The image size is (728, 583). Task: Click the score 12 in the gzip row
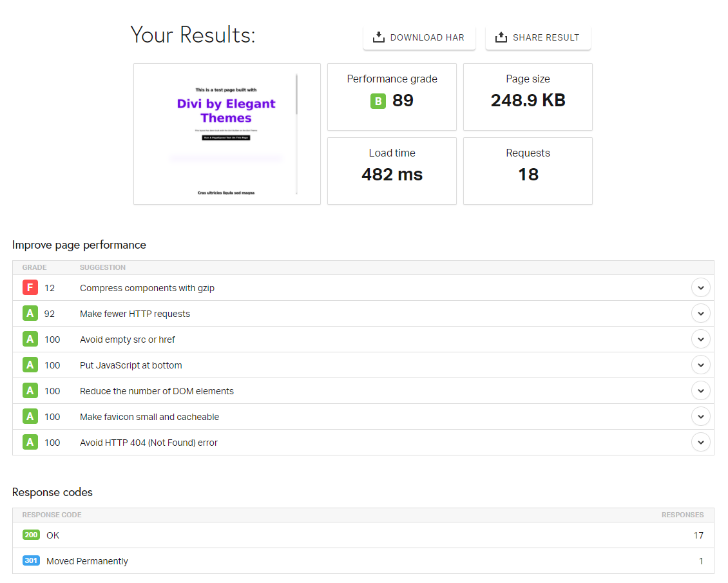coord(50,288)
